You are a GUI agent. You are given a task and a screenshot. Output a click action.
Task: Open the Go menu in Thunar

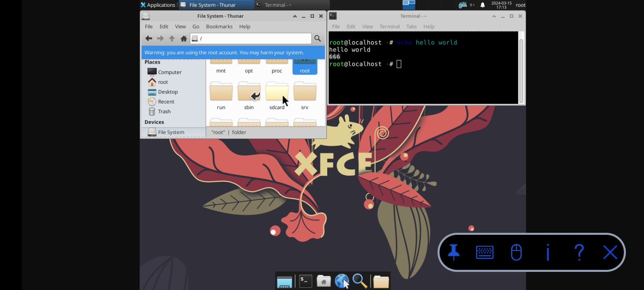(x=196, y=27)
